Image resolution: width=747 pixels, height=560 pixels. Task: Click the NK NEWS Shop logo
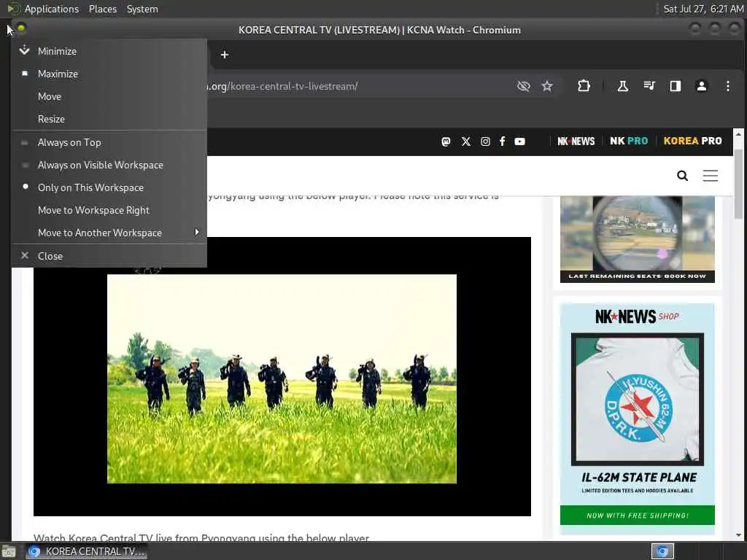[x=638, y=316]
